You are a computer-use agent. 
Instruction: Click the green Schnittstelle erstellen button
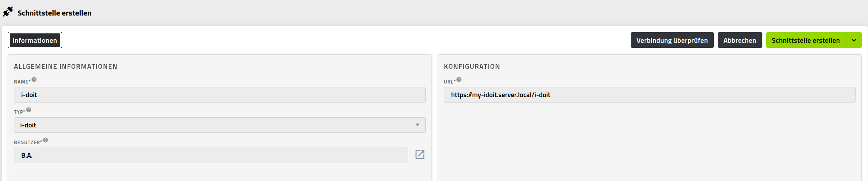(806, 40)
